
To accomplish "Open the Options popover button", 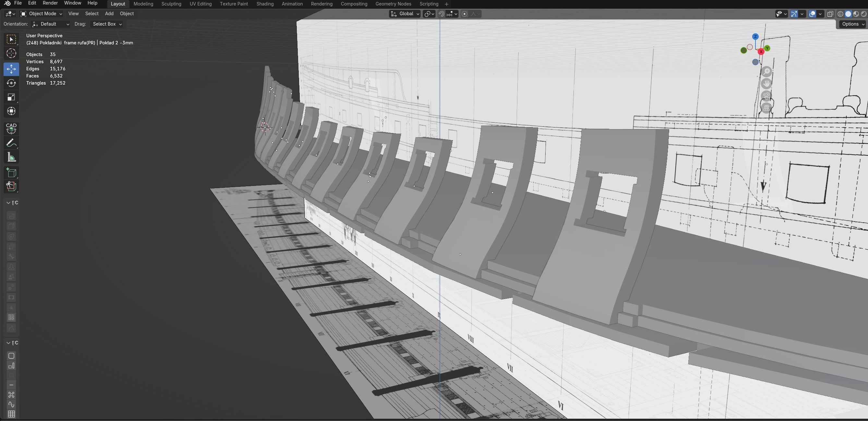I will pyautogui.click(x=852, y=24).
